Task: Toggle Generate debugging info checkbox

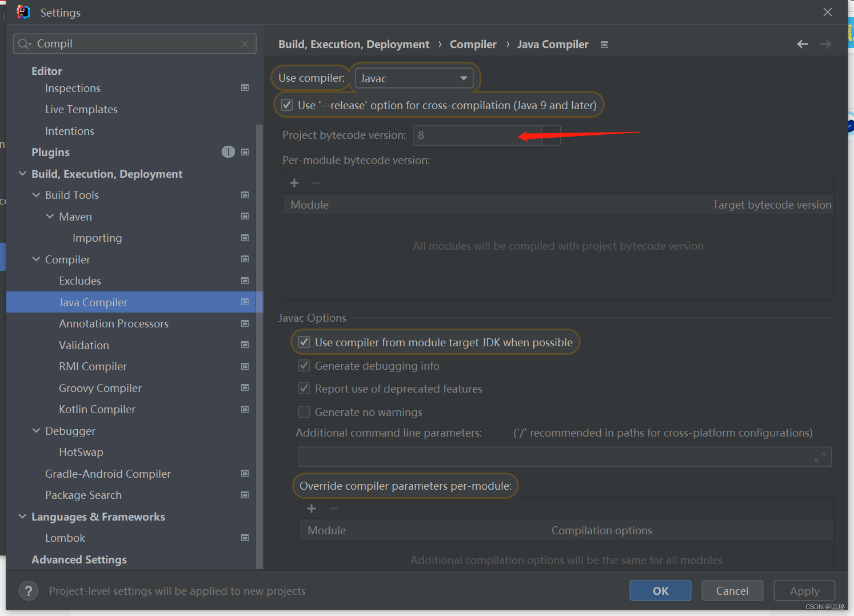Action: 304,366
